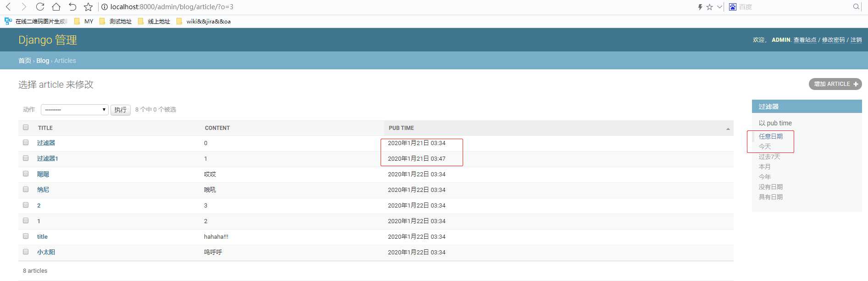Filter by 今天
This screenshot has height=281, width=868.
765,146
